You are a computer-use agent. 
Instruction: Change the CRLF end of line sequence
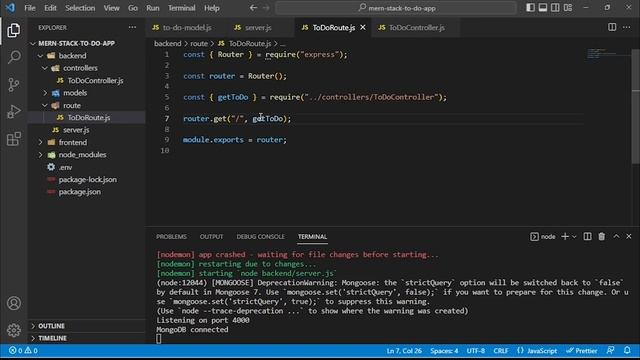501,351
